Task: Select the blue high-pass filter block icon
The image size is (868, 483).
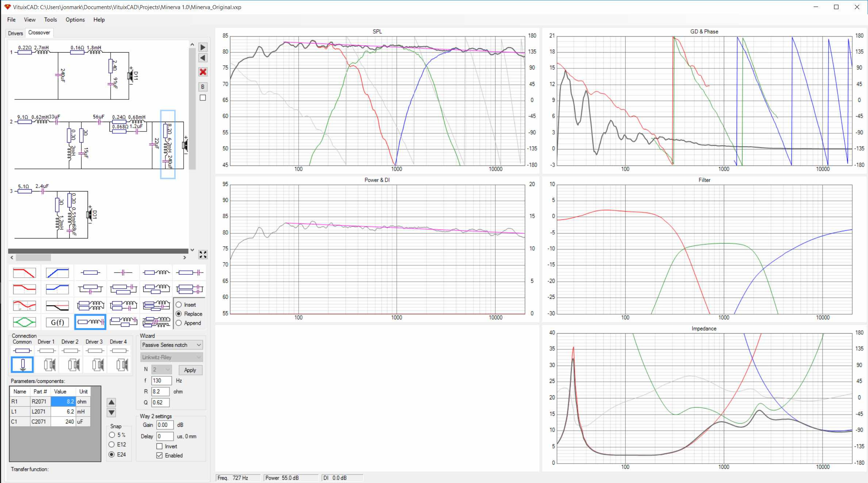Action: 57,273
